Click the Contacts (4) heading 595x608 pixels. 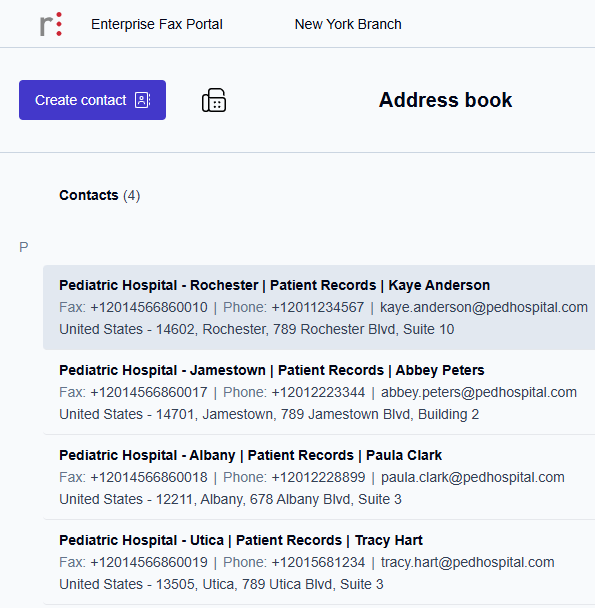coord(99,195)
